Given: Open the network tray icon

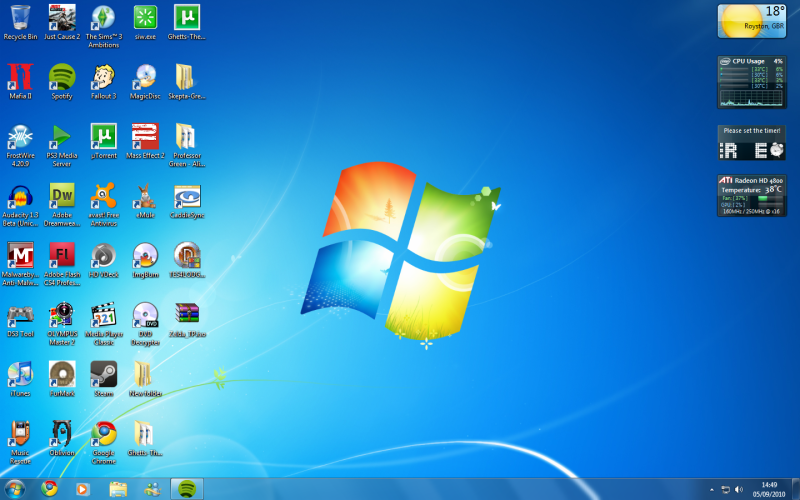Looking at the screenshot, I should pos(726,490).
